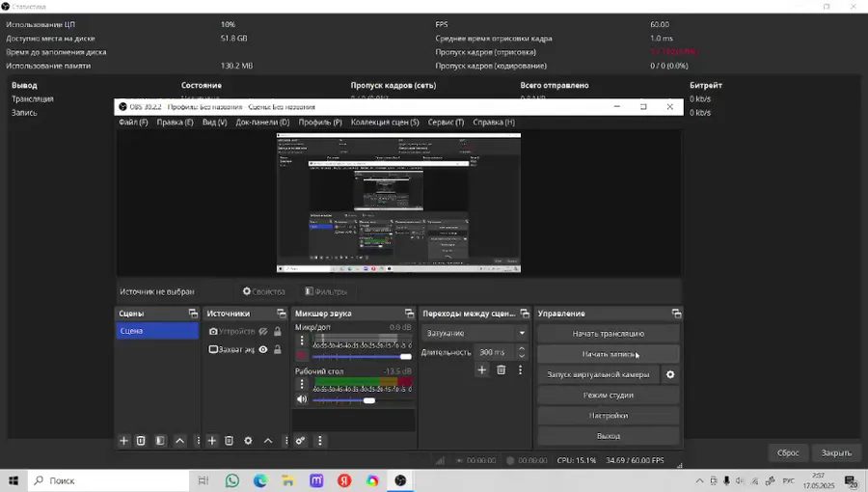Open Yandex browser from the taskbar
Viewport: 868px width, 492px height.
344,480
